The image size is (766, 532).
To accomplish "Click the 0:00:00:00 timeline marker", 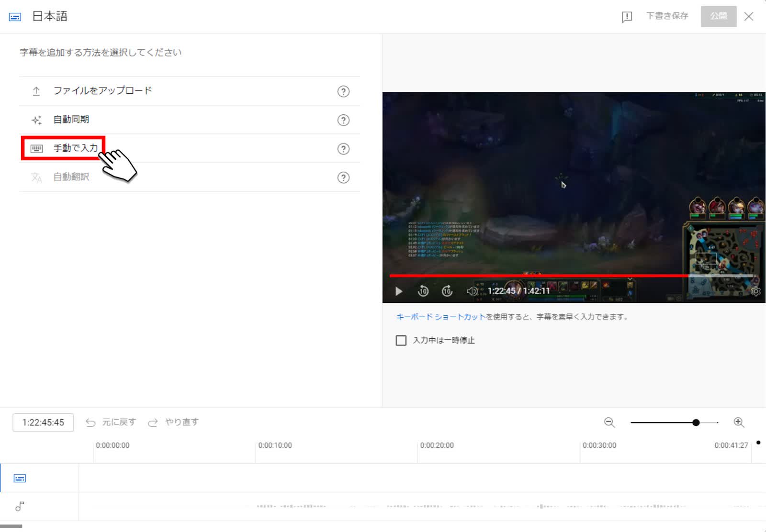I will point(113,445).
